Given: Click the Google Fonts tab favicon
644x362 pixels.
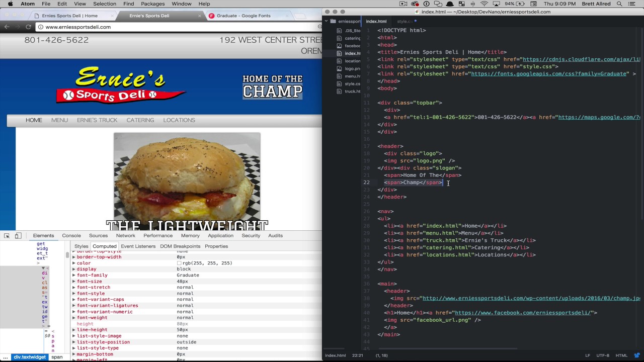Looking at the screenshot, I should pyautogui.click(x=211, y=16).
